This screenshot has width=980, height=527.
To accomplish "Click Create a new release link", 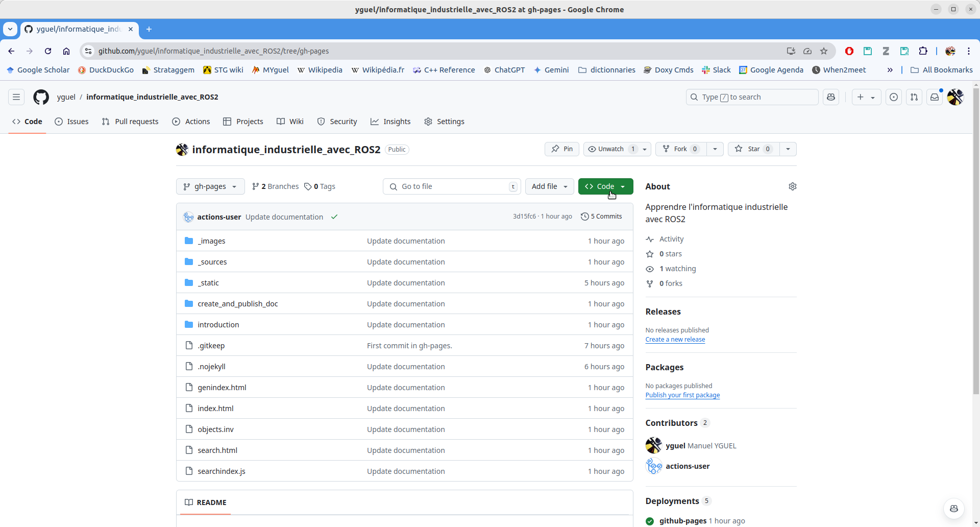I will pyautogui.click(x=675, y=340).
